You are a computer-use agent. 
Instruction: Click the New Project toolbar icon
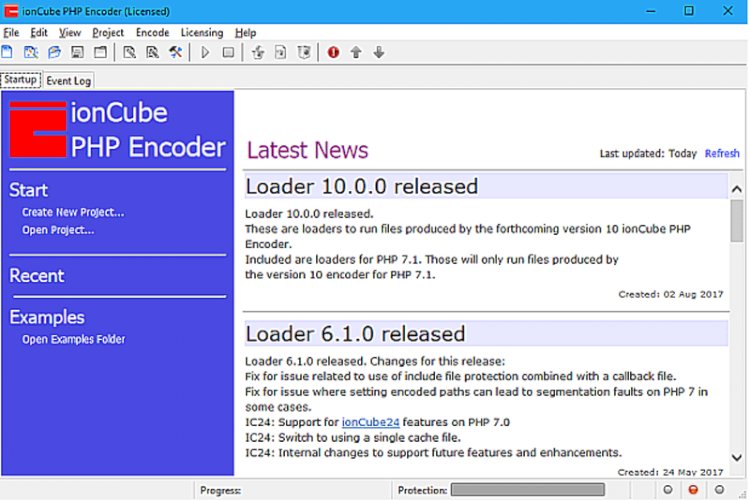tap(7, 52)
